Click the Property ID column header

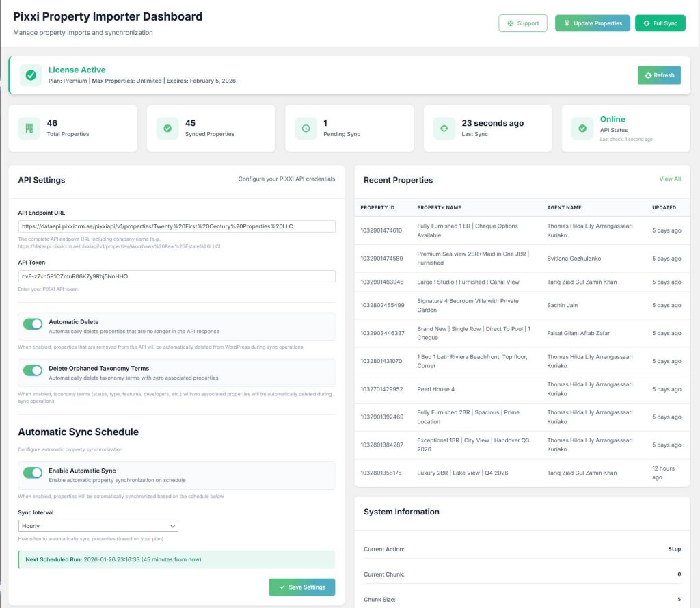click(377, 207)
